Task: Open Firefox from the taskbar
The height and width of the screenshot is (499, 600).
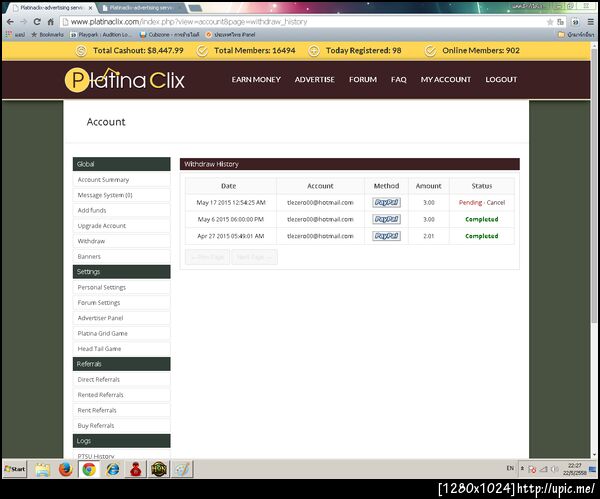Action: tap(65, 469)
